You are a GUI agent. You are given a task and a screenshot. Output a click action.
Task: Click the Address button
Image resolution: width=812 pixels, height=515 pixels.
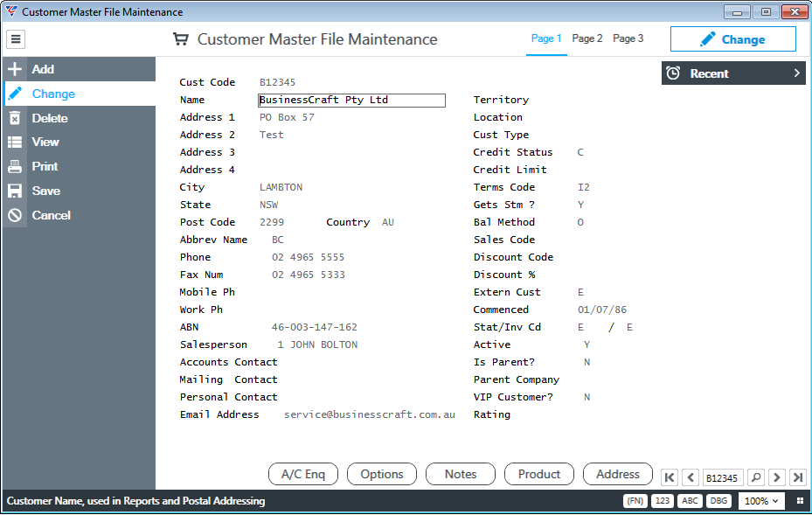point(618,474)
